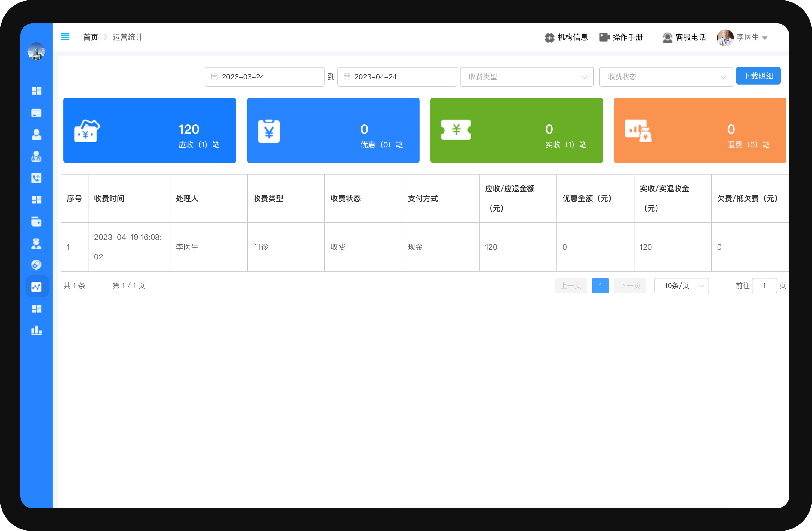Click pagination page 1 button
This screenshot has width=812, height=531.
600,285
